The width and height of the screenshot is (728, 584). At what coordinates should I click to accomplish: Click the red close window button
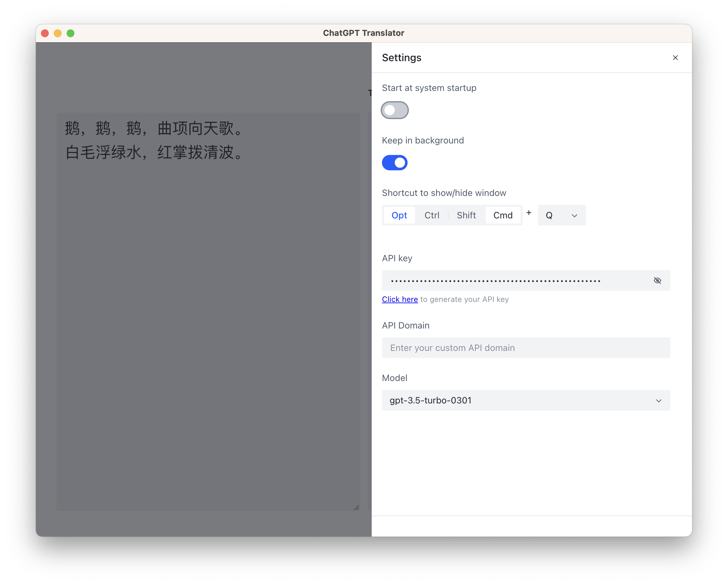coord(45,33)
